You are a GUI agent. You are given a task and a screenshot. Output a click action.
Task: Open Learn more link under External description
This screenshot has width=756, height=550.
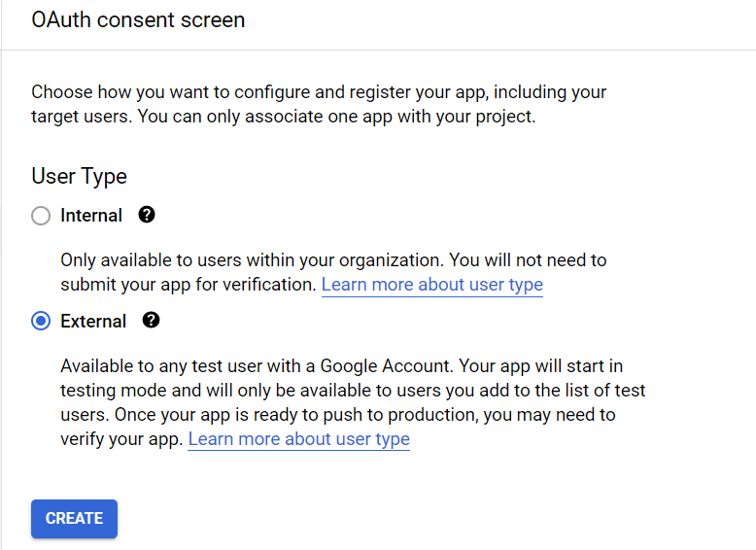pos(298,439)
